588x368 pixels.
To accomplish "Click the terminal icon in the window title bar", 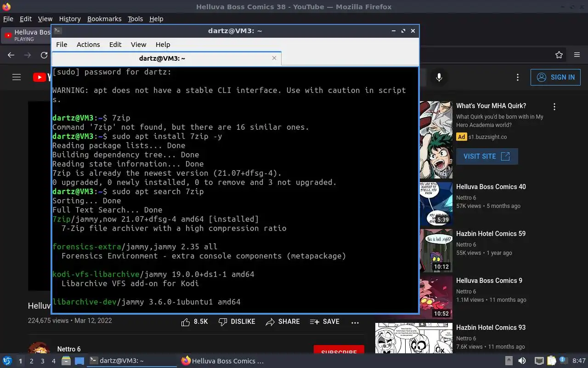I will click(x=57, y=31).
